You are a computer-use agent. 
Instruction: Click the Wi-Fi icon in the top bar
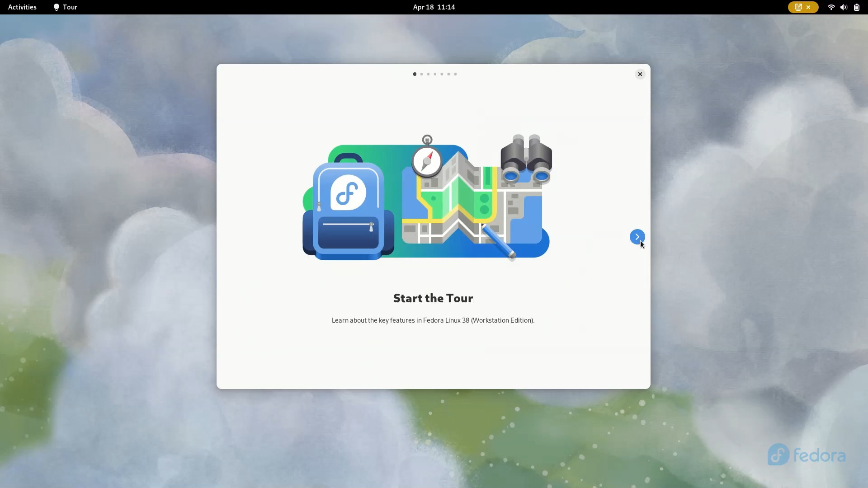831,7
